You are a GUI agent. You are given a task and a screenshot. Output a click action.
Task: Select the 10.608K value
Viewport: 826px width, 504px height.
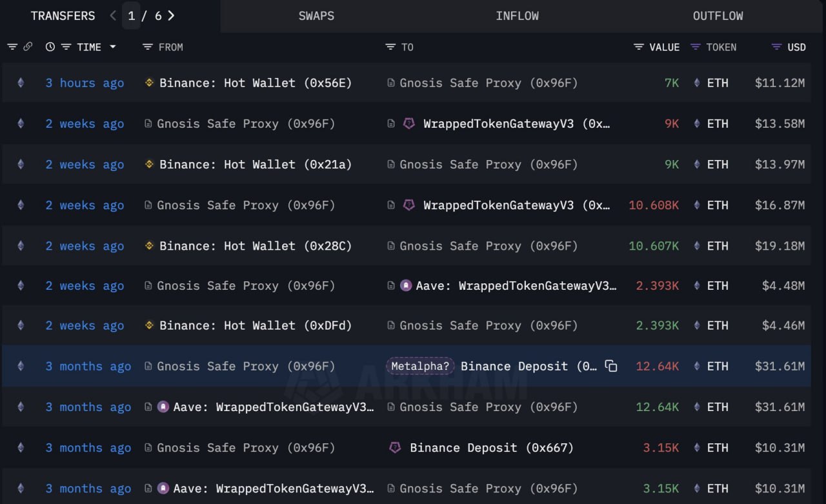pyautogui.click(x=654, y=205)
